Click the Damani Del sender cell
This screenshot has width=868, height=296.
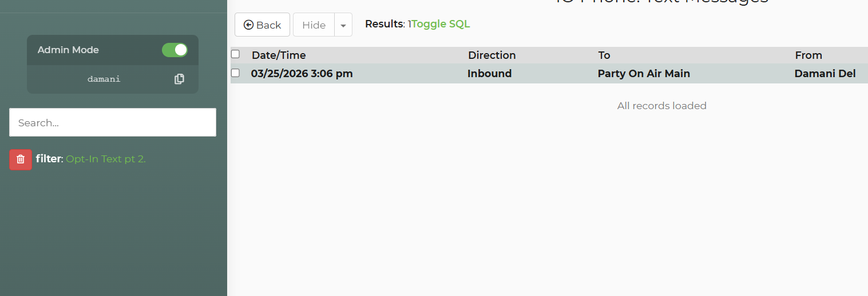(x=825, y=74)
